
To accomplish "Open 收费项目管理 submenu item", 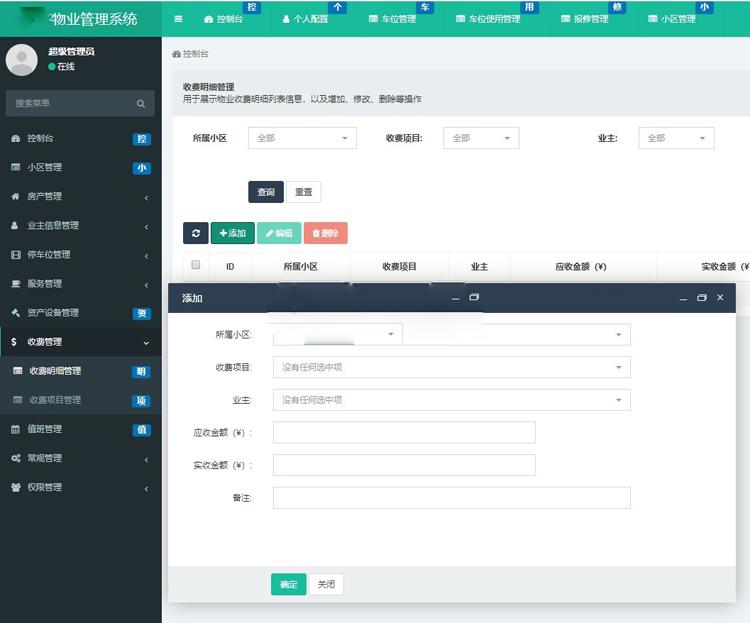I will point(55,400).
